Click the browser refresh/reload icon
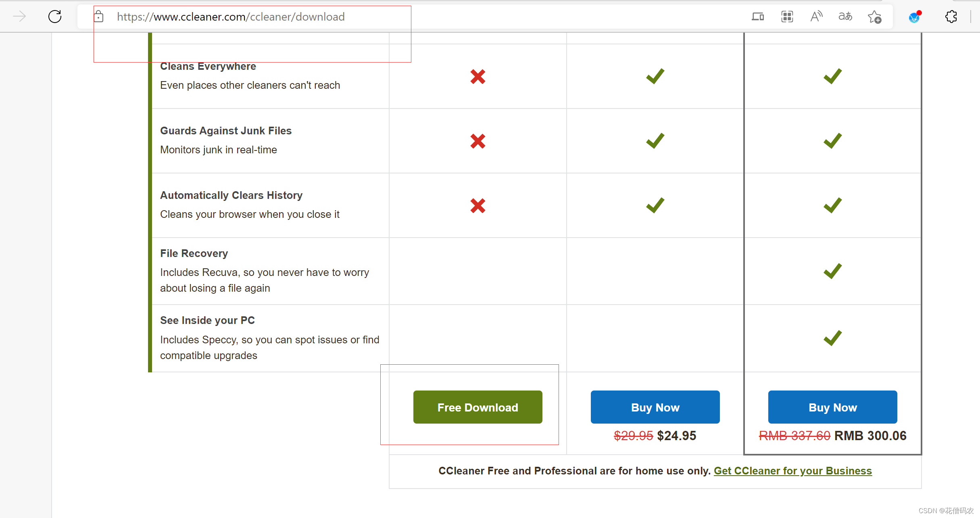The height and width of the screenshot is (518, 980). pyautogui.click(x=55, y=17)
